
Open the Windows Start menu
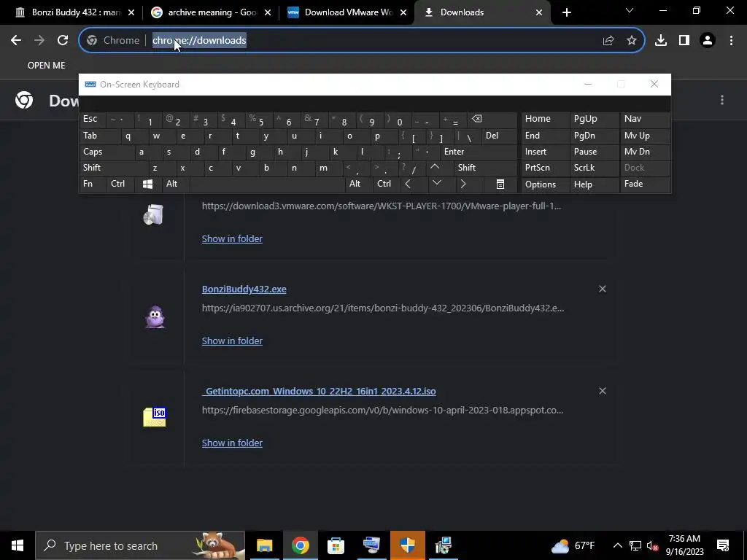tap(18, 545)
